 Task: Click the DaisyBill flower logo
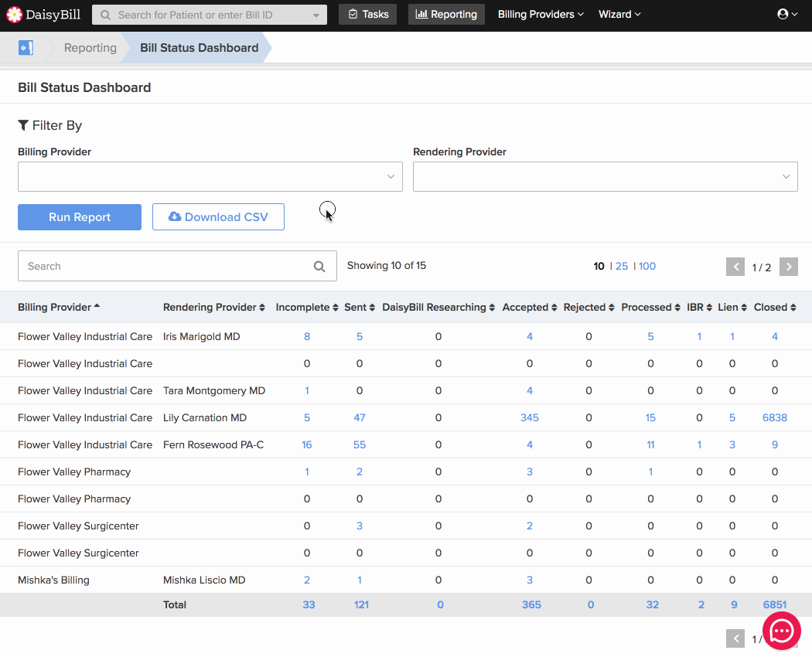coord(15,15)
